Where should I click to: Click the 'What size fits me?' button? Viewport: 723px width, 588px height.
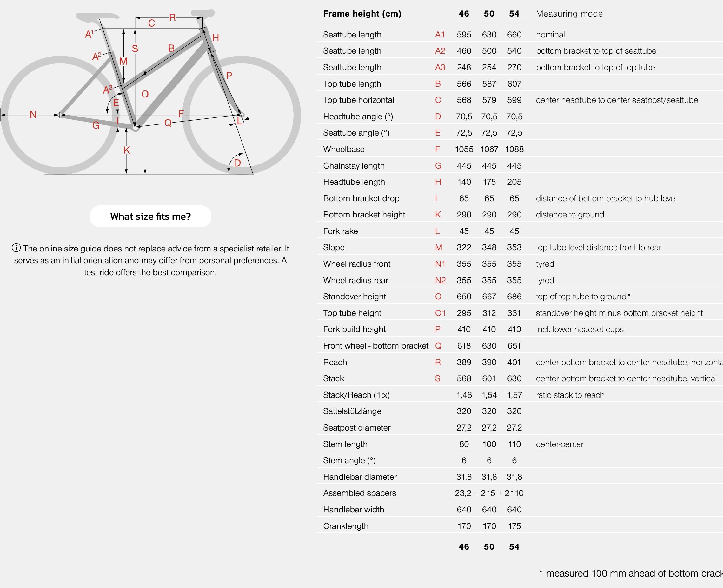150,217
